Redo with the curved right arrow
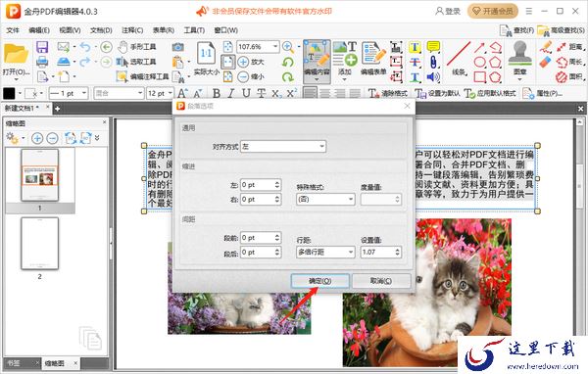The height and width of the screenshot is (374, 588). pos(85,62)
